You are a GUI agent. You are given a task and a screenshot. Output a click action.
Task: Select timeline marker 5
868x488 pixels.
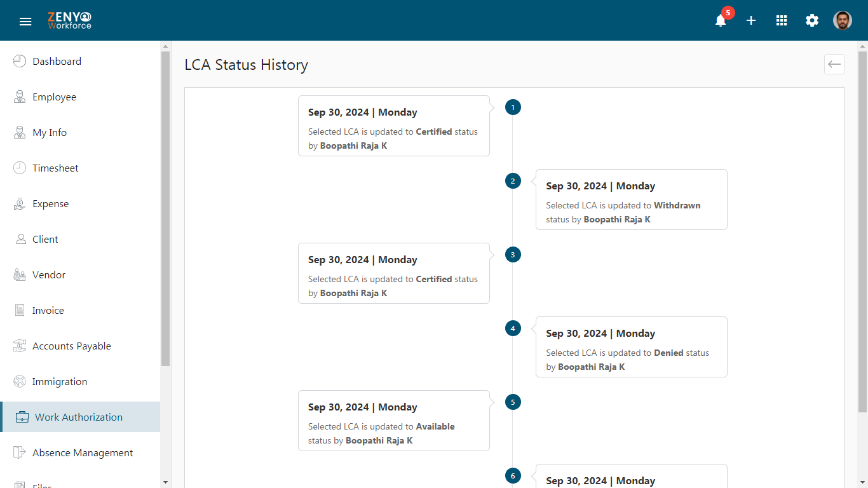[x=513, y=402]
